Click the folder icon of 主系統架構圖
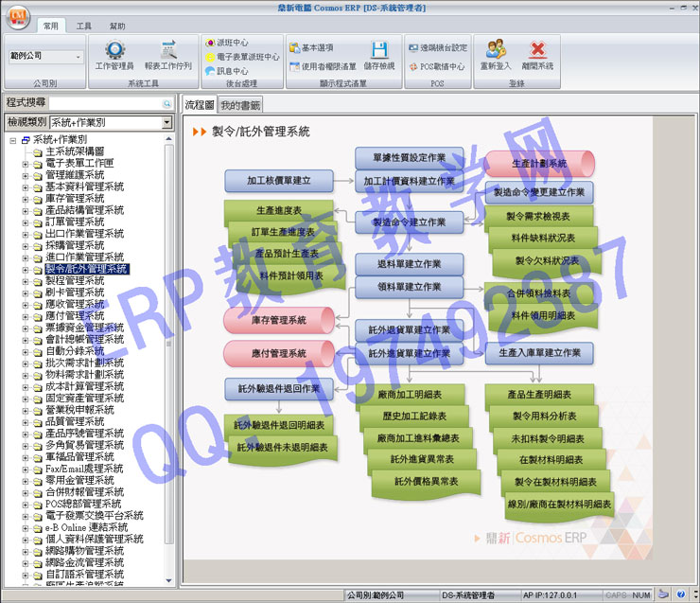 click(38, 152)
